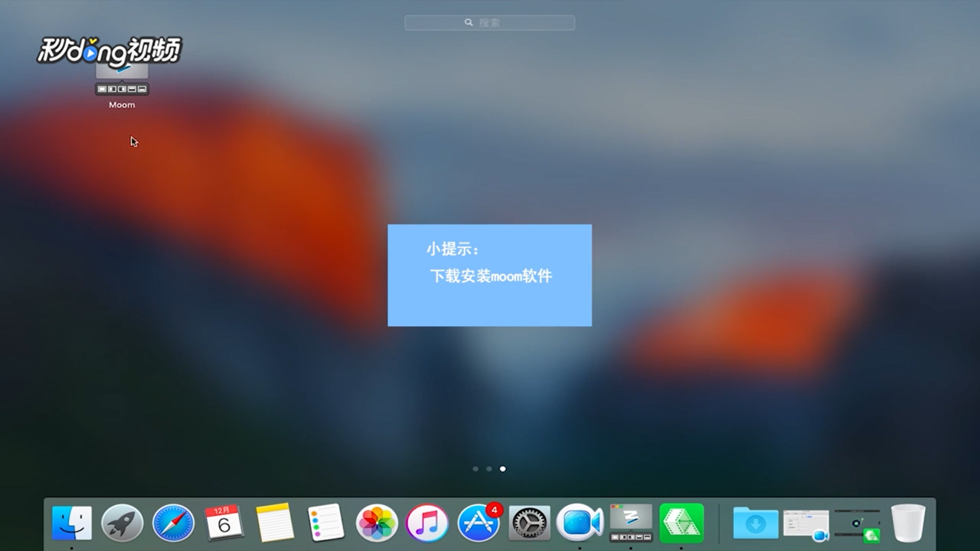The width and height of the screenshot is (980, 551).
Task: Open iTunes music app in Dock
Action: click(427, 523)
